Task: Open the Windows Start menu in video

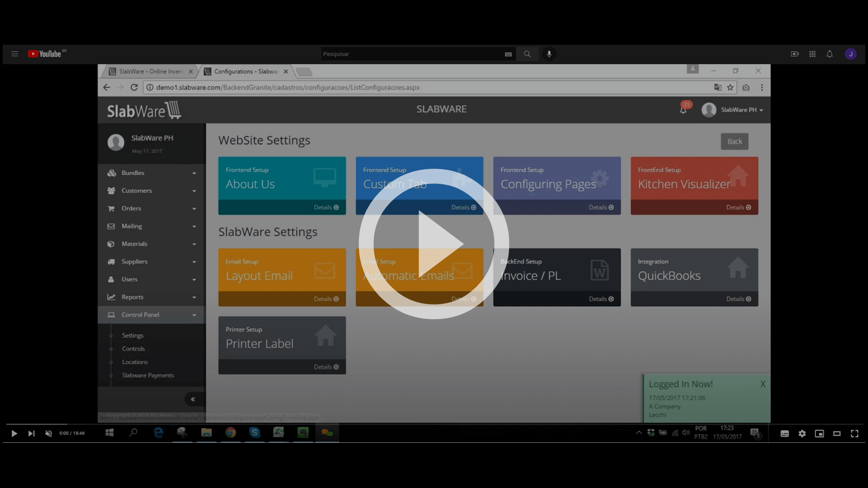Action: [x=109, y=433]
